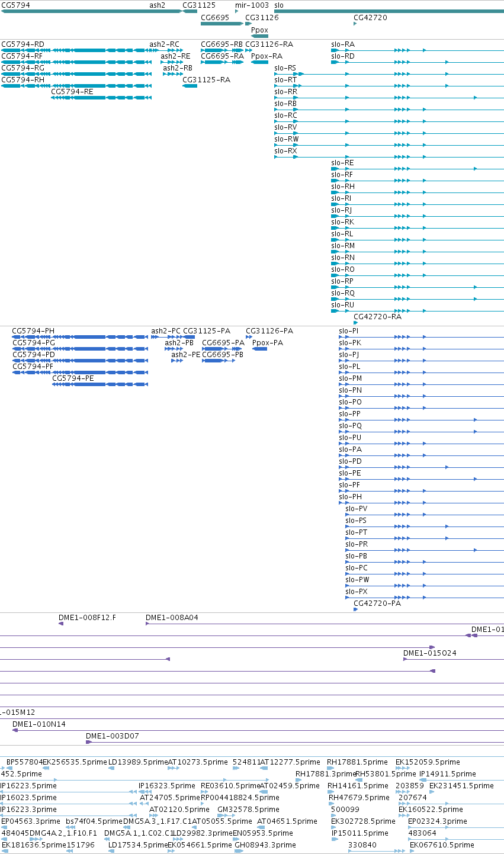Open EST EK302728.5prime
Image resolution: width=504 pixels, height=854 pixels.
363,821
